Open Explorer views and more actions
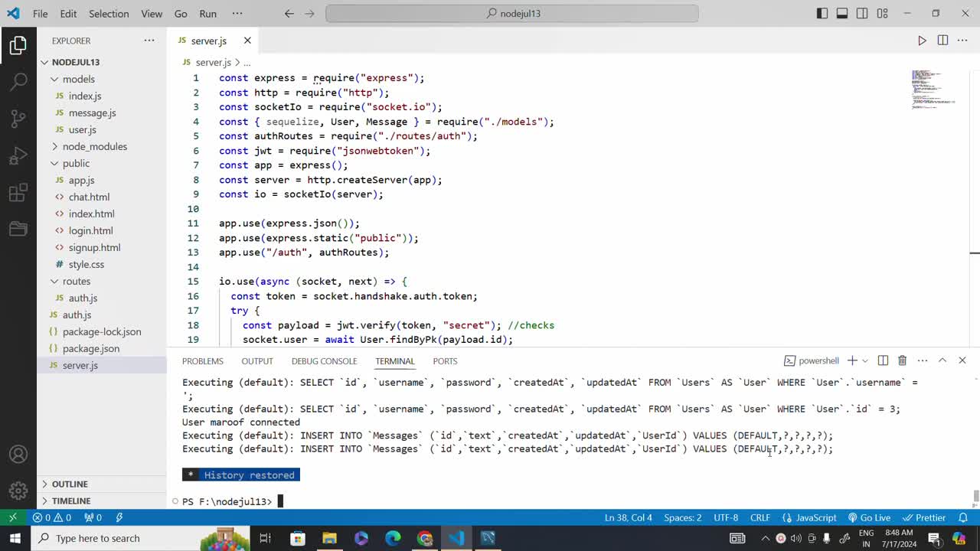This screenshot has height=551, width=980. (149, 41)
